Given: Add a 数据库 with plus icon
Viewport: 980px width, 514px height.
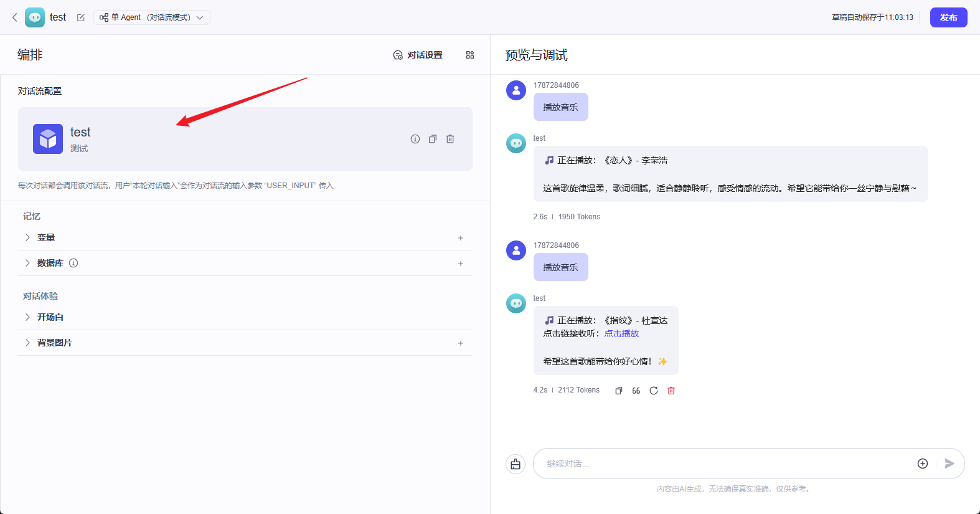Looking at the screenshot, I should [x=461, y=264].
